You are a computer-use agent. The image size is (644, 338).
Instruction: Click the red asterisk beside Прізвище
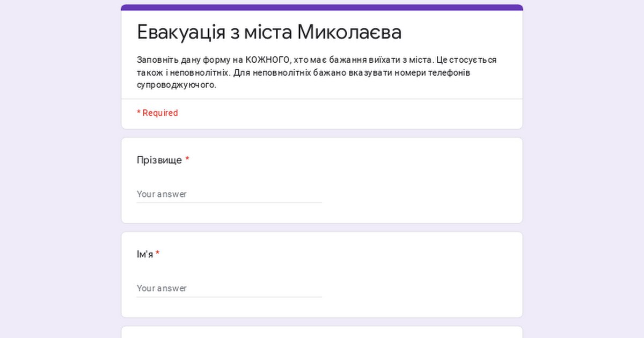click(x=187, y=160)
